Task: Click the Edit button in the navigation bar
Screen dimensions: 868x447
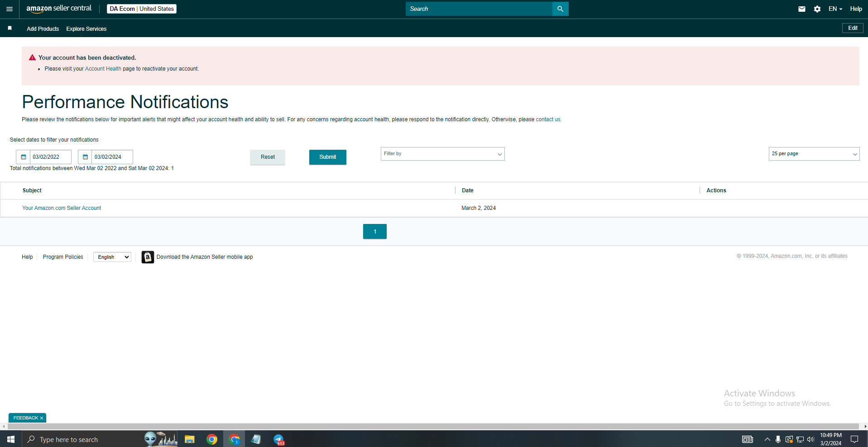Action: (853, 28)
